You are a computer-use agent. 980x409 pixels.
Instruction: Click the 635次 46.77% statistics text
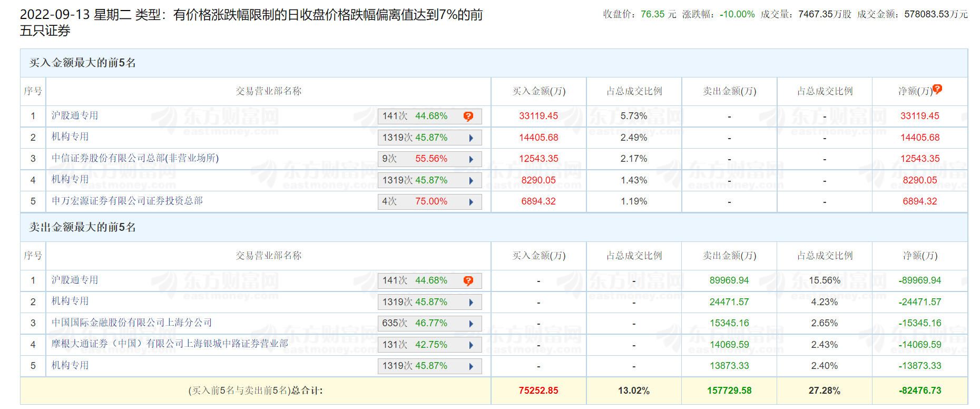point(415,323)
